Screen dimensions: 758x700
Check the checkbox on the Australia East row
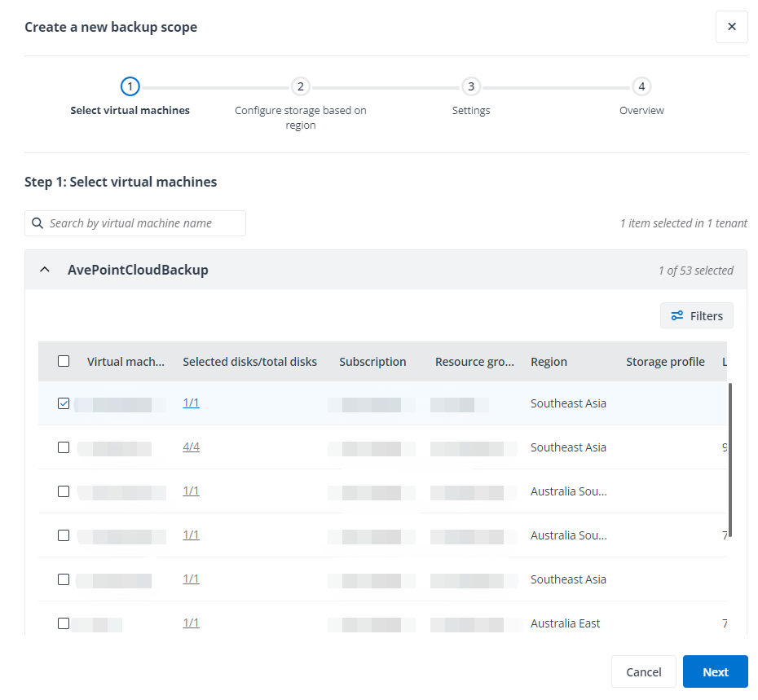pyautogui.click(x=64, y=622)
